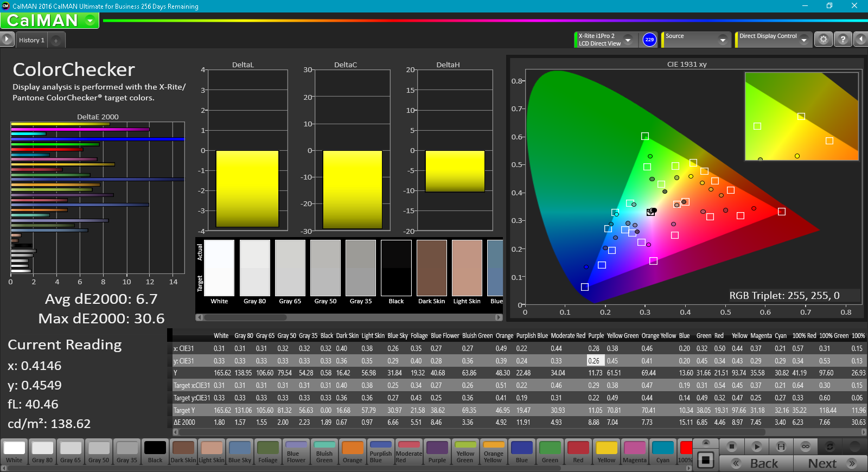The image size is (868, 472).
Task: Click the patch button strip right scroll arrow
Action: tap(689, 468)
